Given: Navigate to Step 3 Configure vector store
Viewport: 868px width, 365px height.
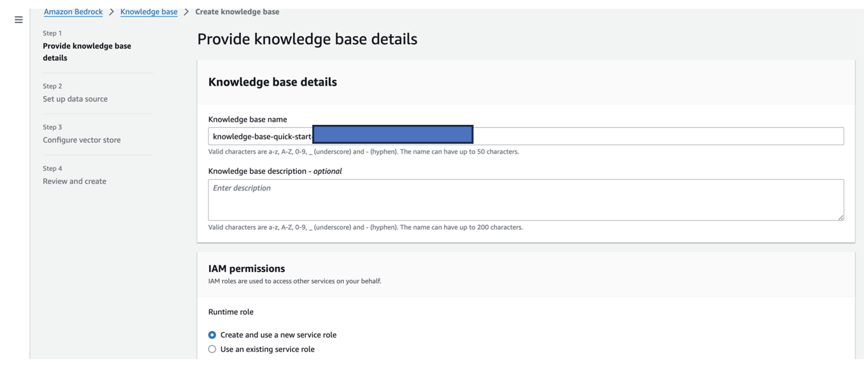Looking at the screenshot, I should click(x=81, y=140).
